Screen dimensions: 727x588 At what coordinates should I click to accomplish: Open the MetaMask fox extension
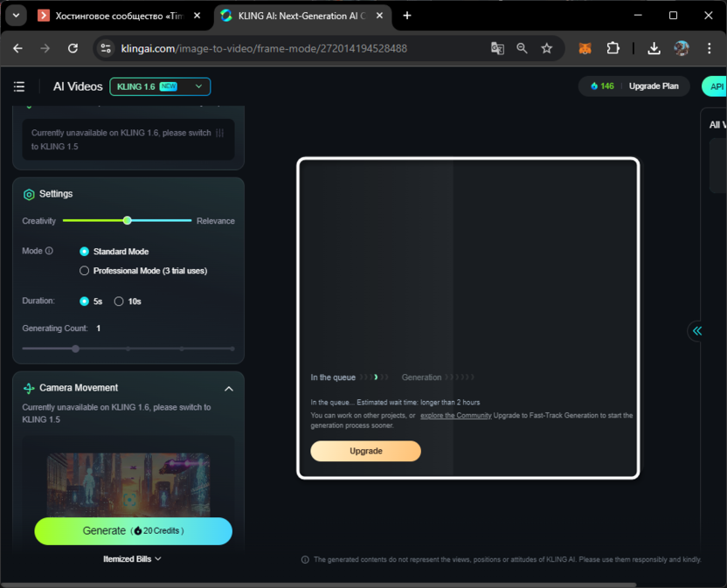[585, 48]
